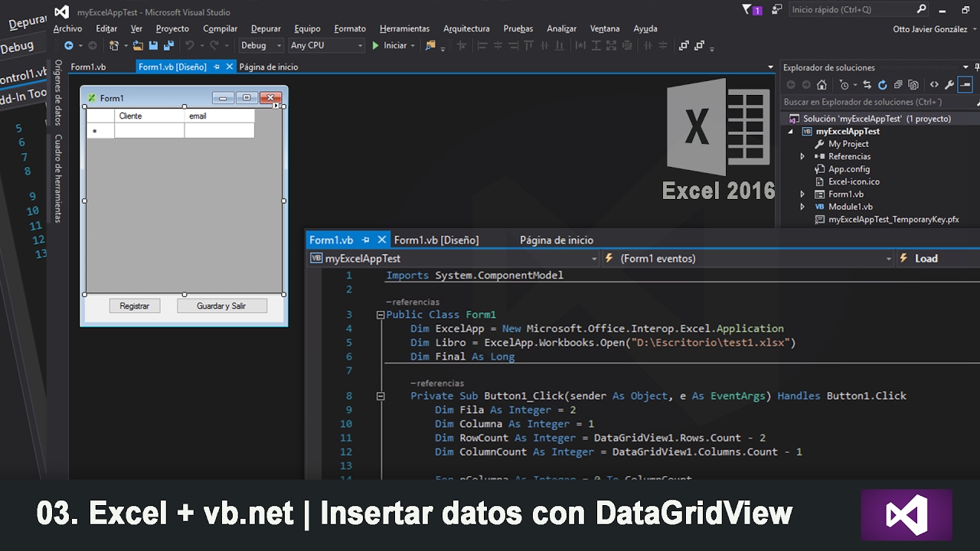Viewport: 980px width, 551px height.
Task: Click the Visual Studio logo in title bar
Action: click(x=62, y=11)
